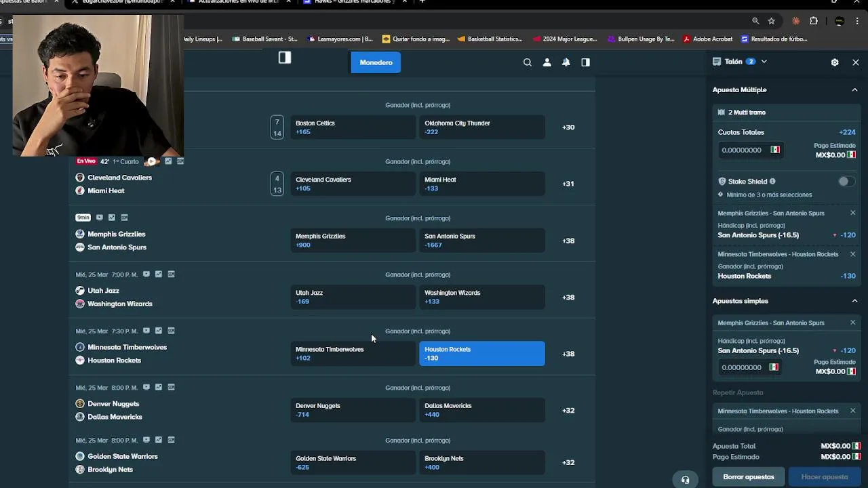
Task: Deselect Houston Rockets -130 odds
Action: (482, 354)
